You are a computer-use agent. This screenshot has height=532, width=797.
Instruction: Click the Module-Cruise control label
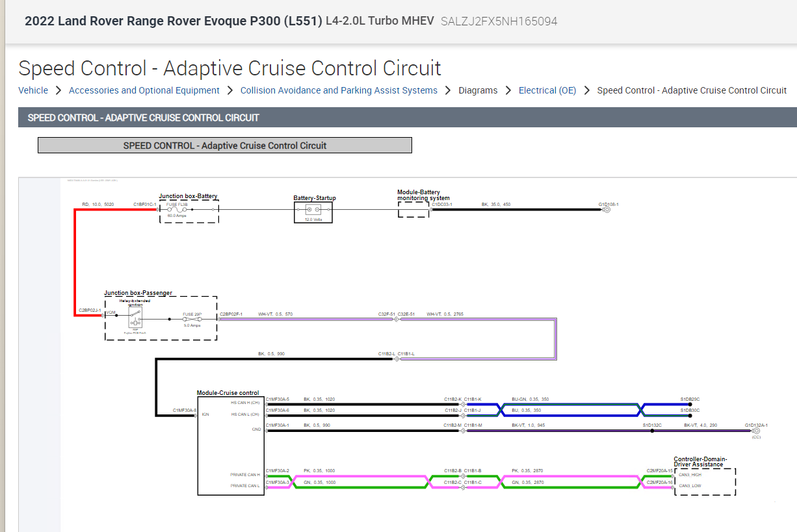pyautogui.click(x=228, y=393)
